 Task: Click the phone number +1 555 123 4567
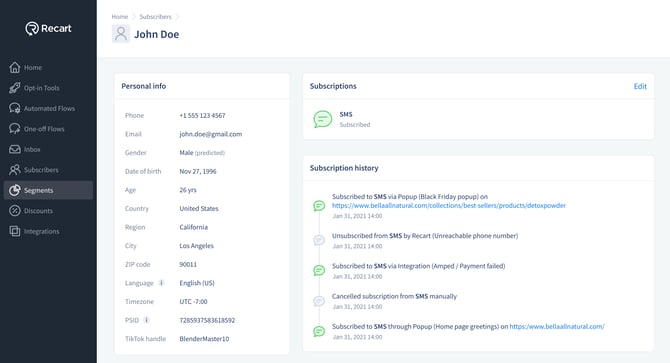point(202,115)
